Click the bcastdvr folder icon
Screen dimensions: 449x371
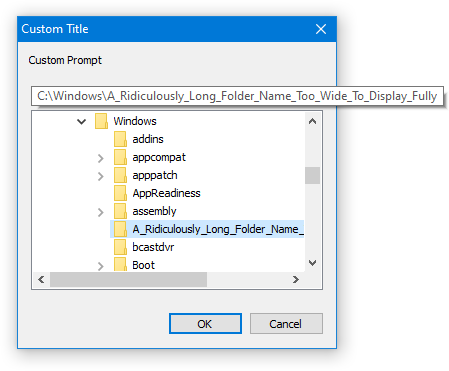point(120,247)
